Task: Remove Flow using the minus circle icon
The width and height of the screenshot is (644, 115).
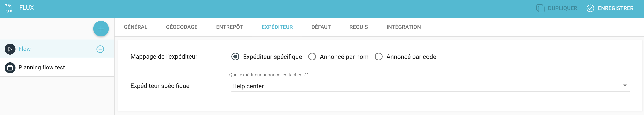Action: [100, 49]
